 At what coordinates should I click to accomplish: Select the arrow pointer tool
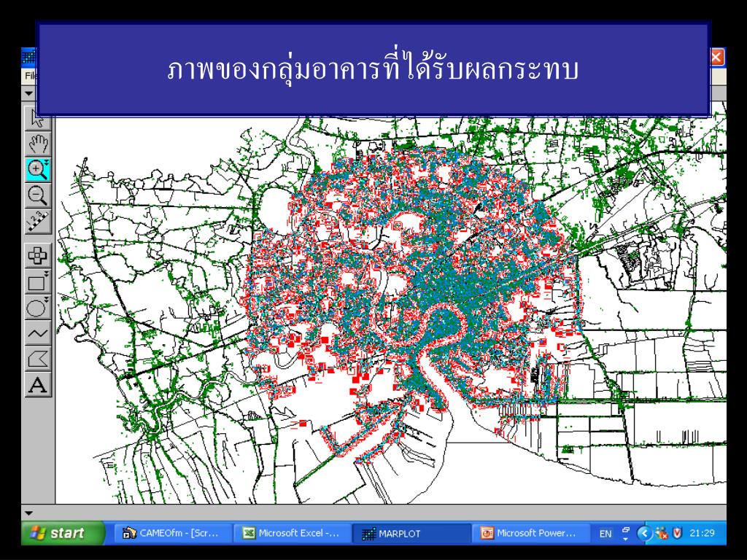[x=38, y=120]
